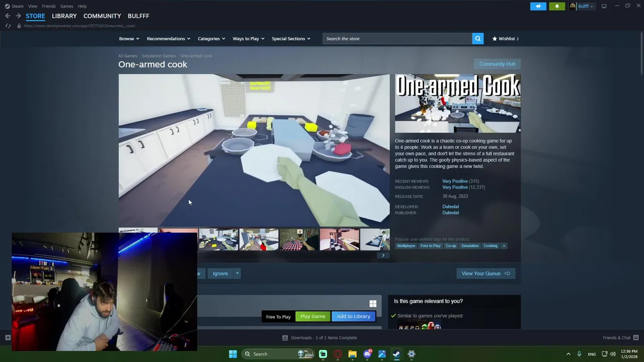Open the Help menu
The image size is (644, 362).
pos(83,6)
